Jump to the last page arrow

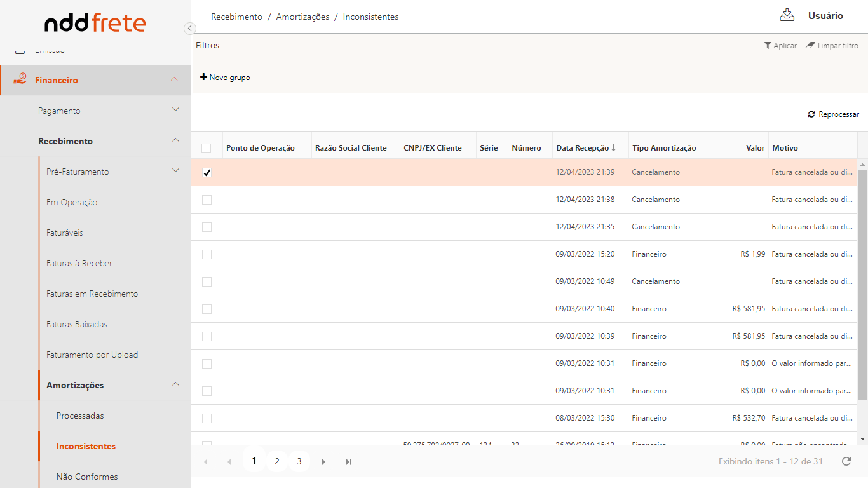coord(348,462)
